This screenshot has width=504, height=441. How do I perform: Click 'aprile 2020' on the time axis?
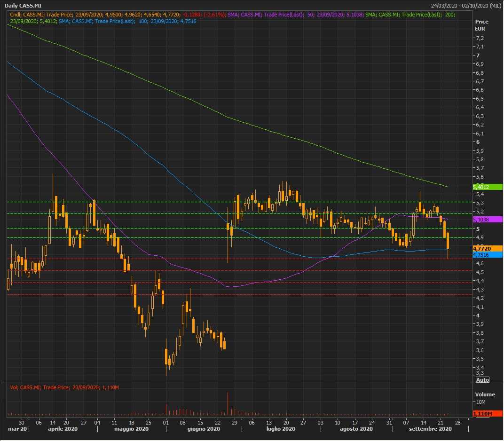[63, 429]
